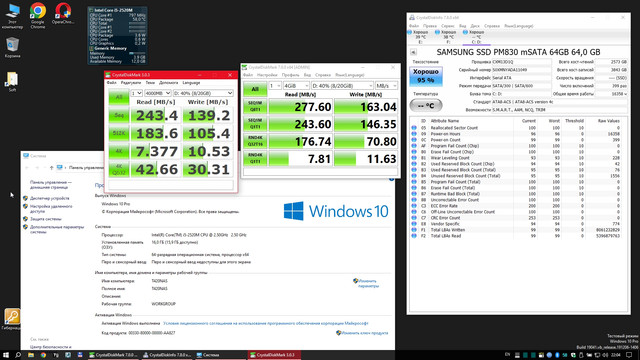Open Настройка удаленного доступа link
The height and width of the screenshot is (360, 640).
click(51, 209)
